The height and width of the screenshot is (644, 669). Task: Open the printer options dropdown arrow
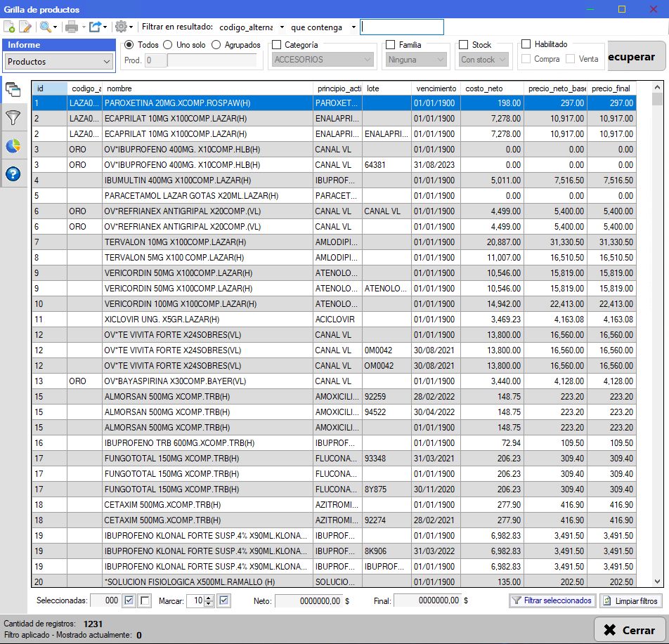tap(84, 27)
